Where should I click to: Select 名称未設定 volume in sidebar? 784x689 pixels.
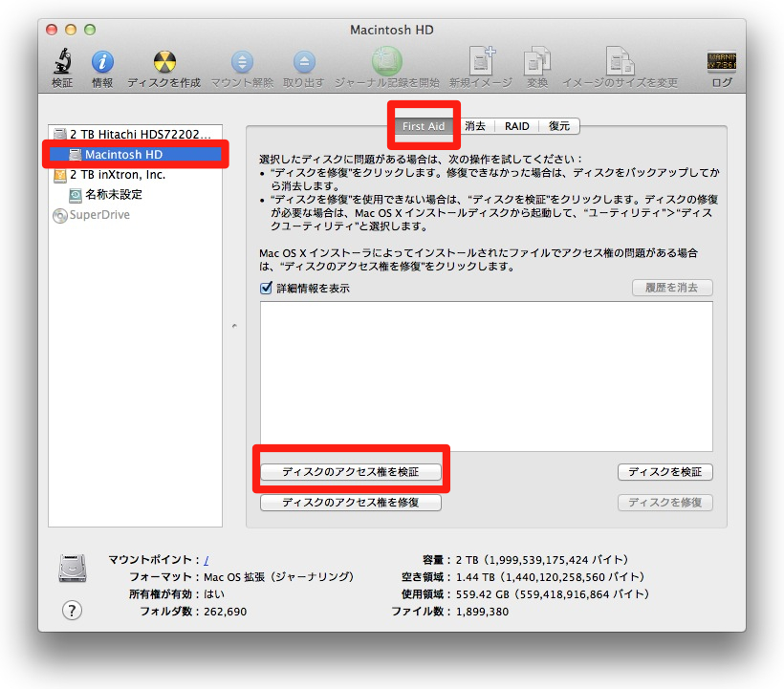(x=113, y=195)
